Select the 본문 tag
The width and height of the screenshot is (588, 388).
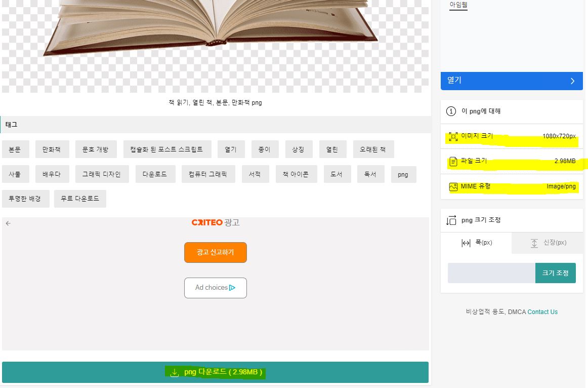[15, 149]
